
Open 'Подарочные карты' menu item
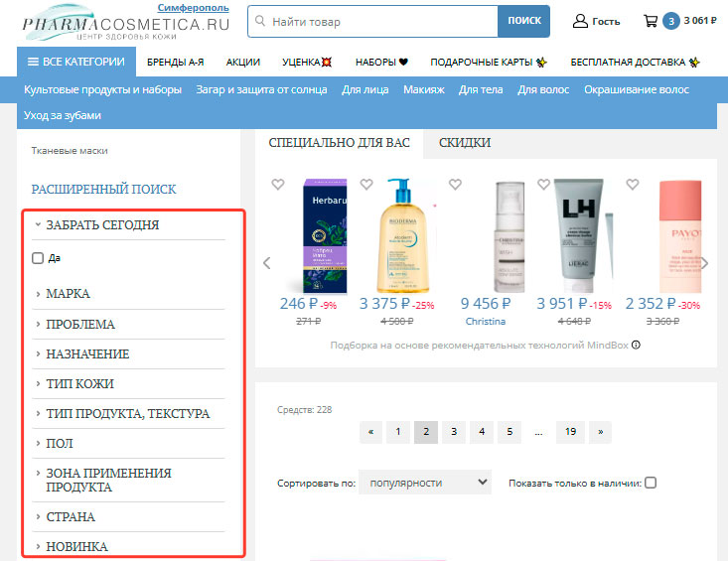489,63
